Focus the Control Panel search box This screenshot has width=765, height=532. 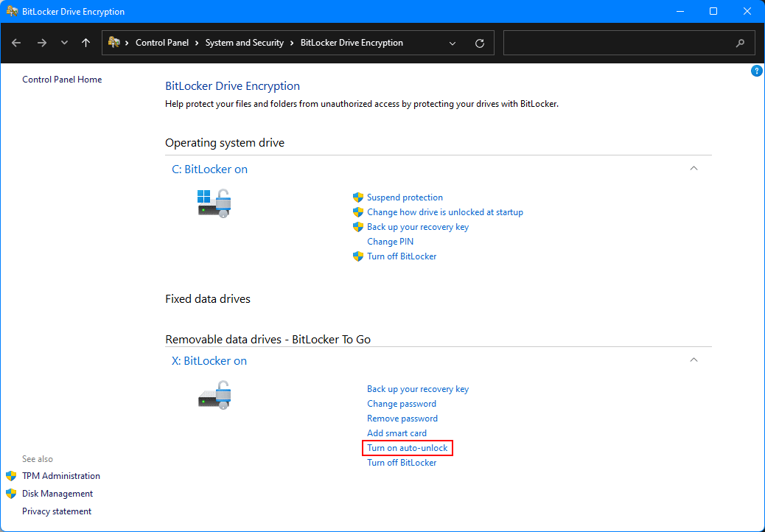pos(629,43)
